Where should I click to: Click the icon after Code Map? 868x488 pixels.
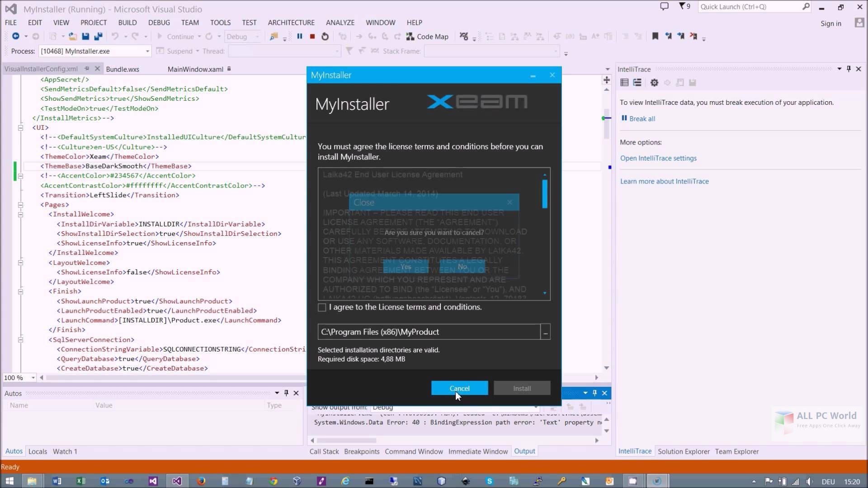464,36
